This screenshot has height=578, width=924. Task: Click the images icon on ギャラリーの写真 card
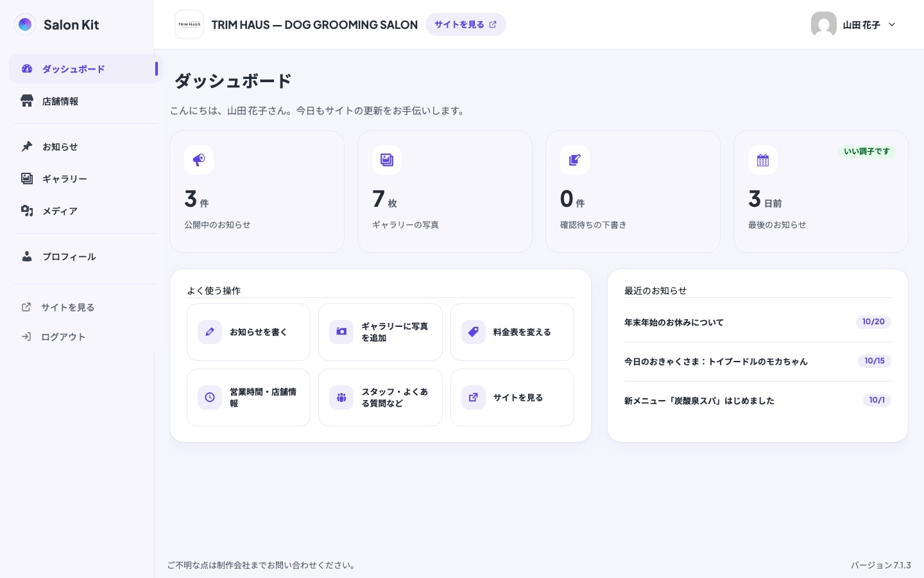pyautogui.click(x=387, y=160)
